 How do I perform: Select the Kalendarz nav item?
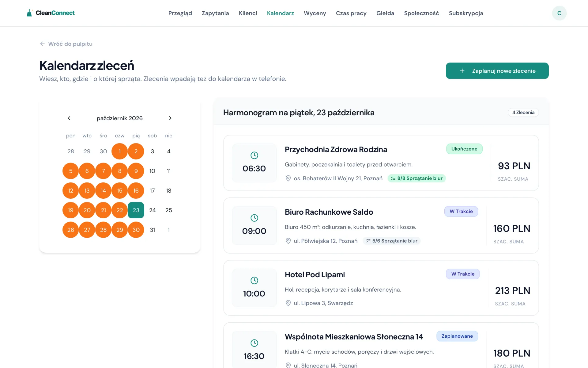(281, 13)
